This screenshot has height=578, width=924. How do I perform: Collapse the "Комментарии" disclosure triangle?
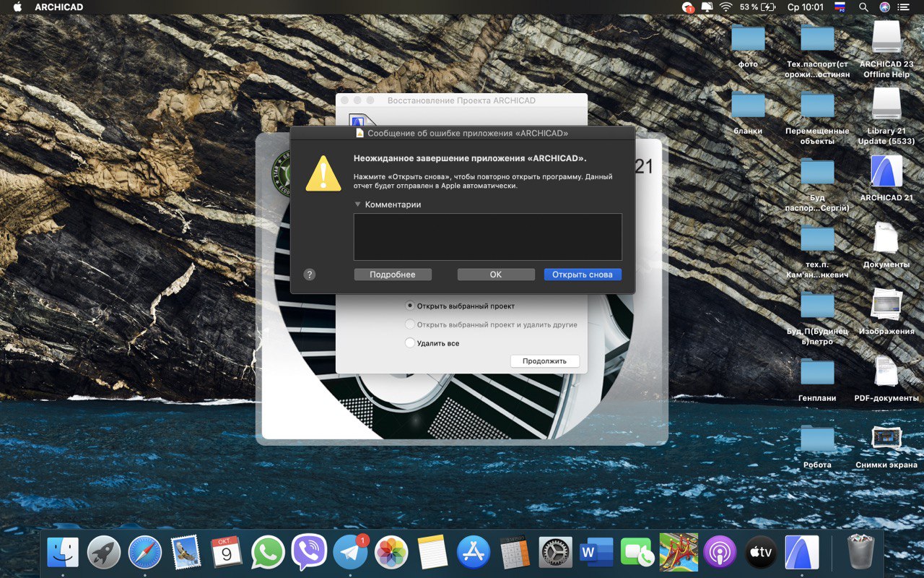pyautogui.click(x=357, y=204)
